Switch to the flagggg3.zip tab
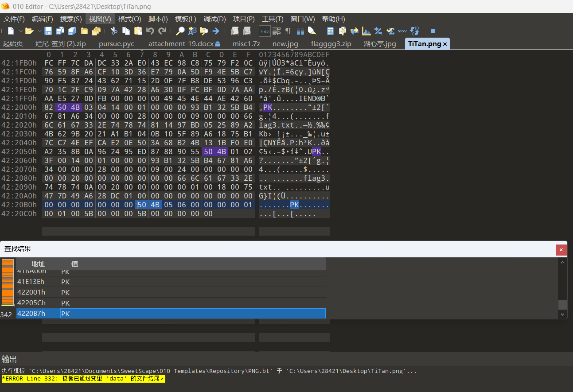The image size is (573, 392). point(331,43)
